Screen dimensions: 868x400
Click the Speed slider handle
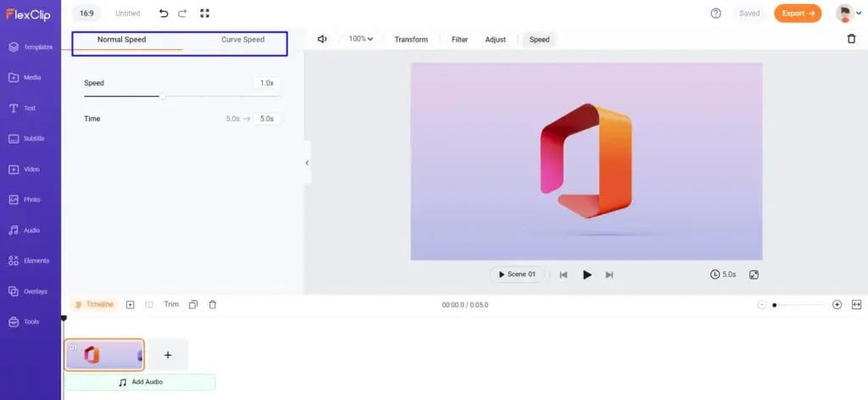(163, 97)
